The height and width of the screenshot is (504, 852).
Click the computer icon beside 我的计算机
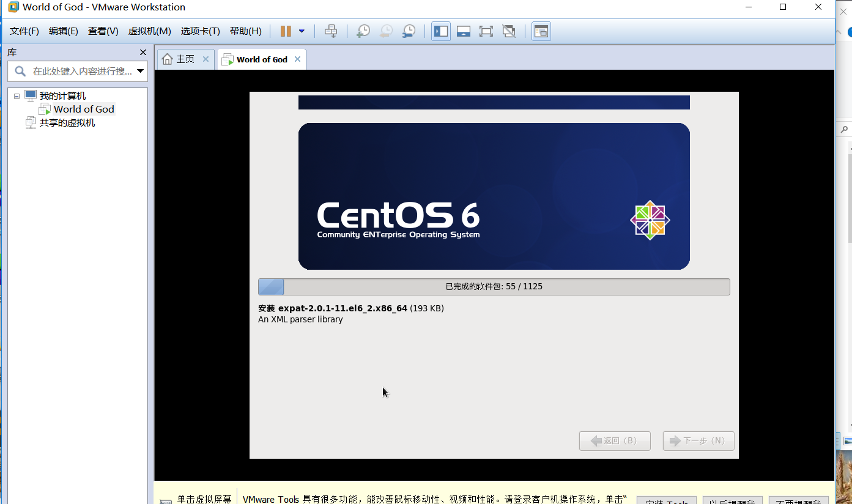31,95
